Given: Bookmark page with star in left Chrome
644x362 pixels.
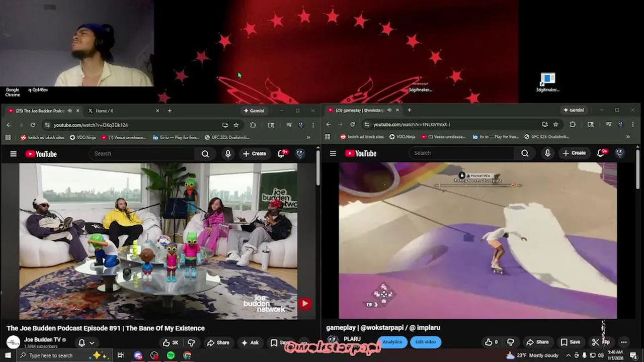Looking at the screenshot, I should click(x=236, y=125).
